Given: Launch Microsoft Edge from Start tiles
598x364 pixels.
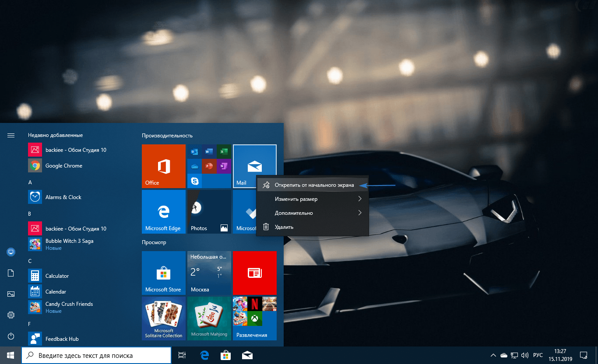Looking at the screenshot, I should coord(163,212).
